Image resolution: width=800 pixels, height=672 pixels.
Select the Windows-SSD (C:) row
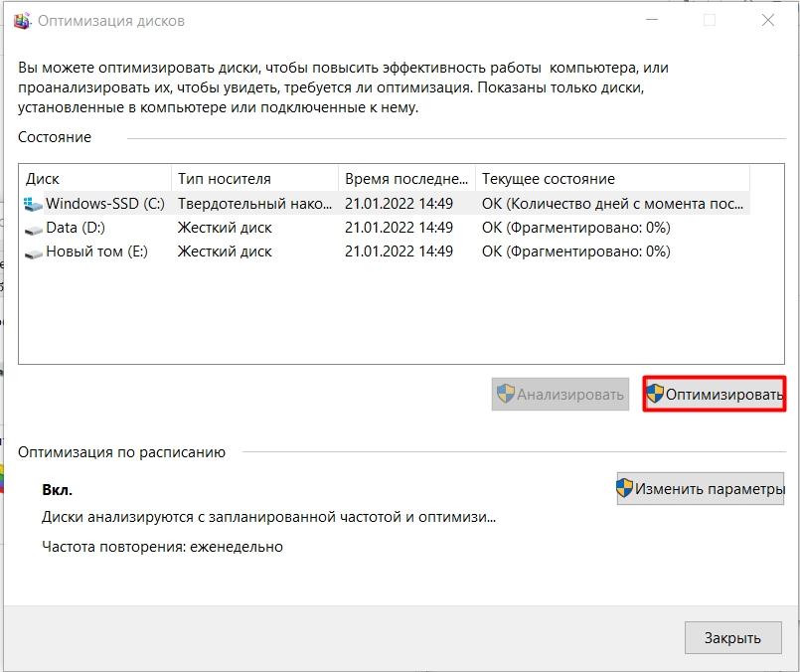coord(385,204)
